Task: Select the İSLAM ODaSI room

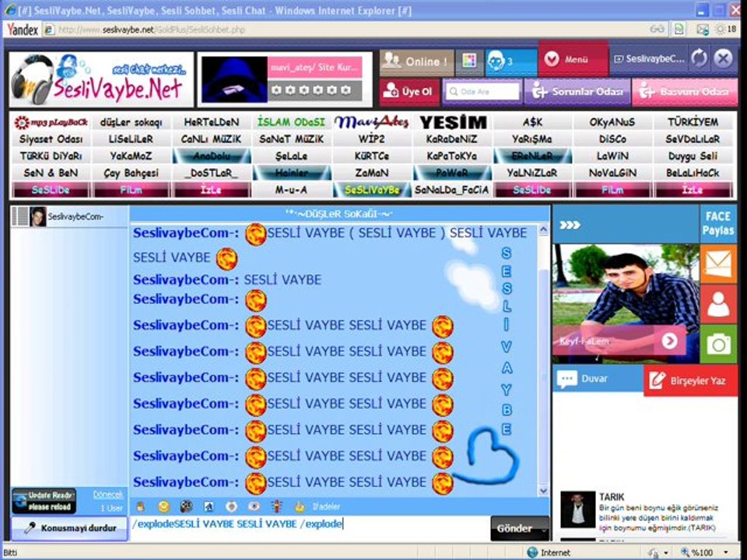Action: coord(291,122)
